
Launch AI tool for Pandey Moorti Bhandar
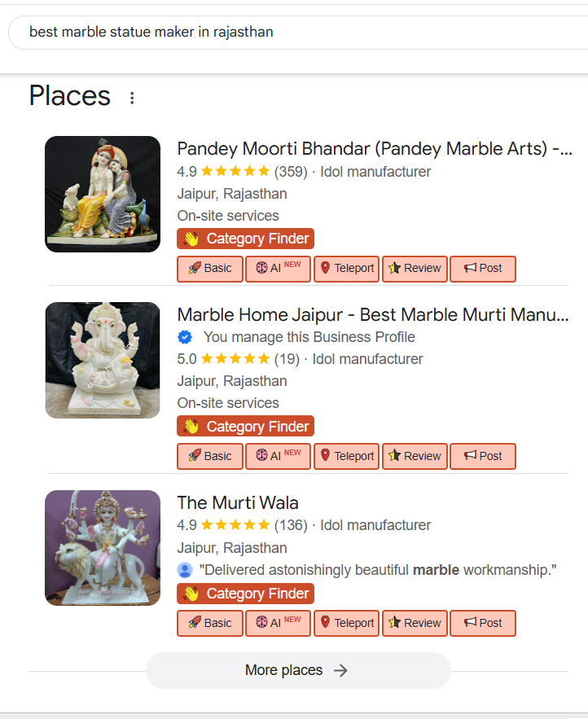278,269
